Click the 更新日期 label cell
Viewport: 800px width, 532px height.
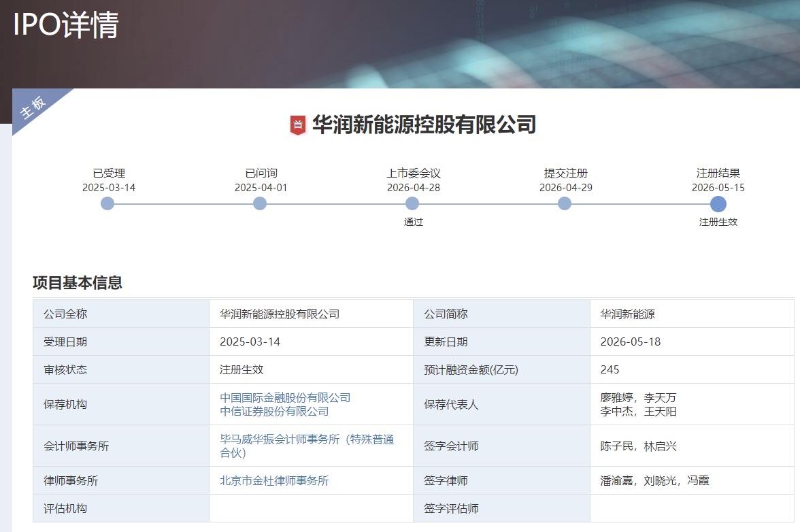point(501,342)
